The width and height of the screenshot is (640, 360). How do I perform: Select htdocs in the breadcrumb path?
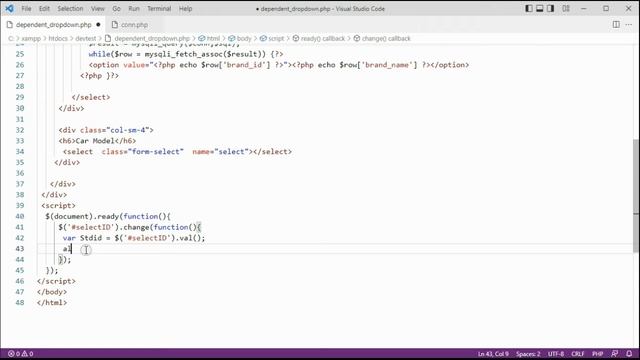coord(58,38)
